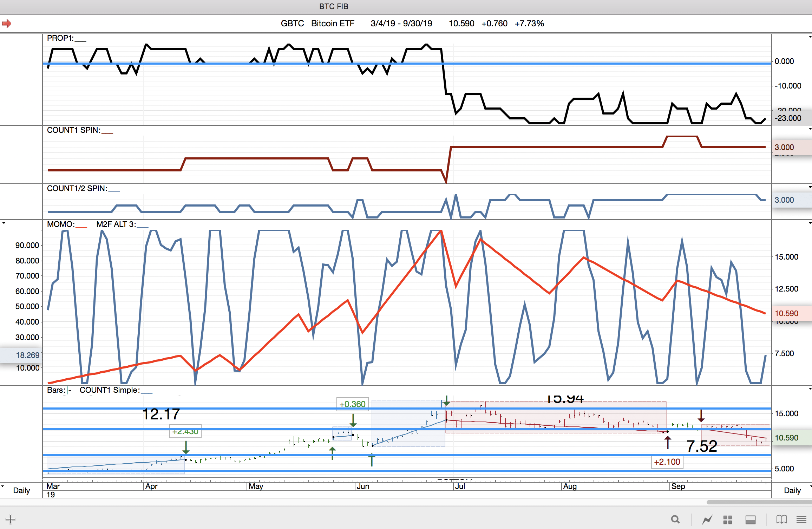Viewport: 812px width, 529px height.
Task: Click the chart line view icon
Action: tap(707, 519)
